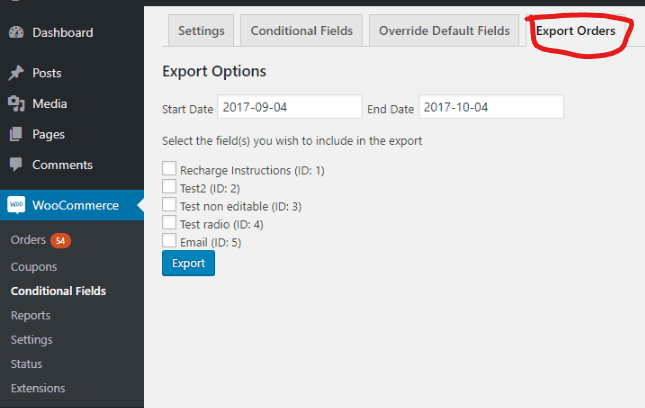This screenshot has height=408, width=645.
Task: Enable the Test2 (ID: 2) checkbox
Action: (169, 187)
